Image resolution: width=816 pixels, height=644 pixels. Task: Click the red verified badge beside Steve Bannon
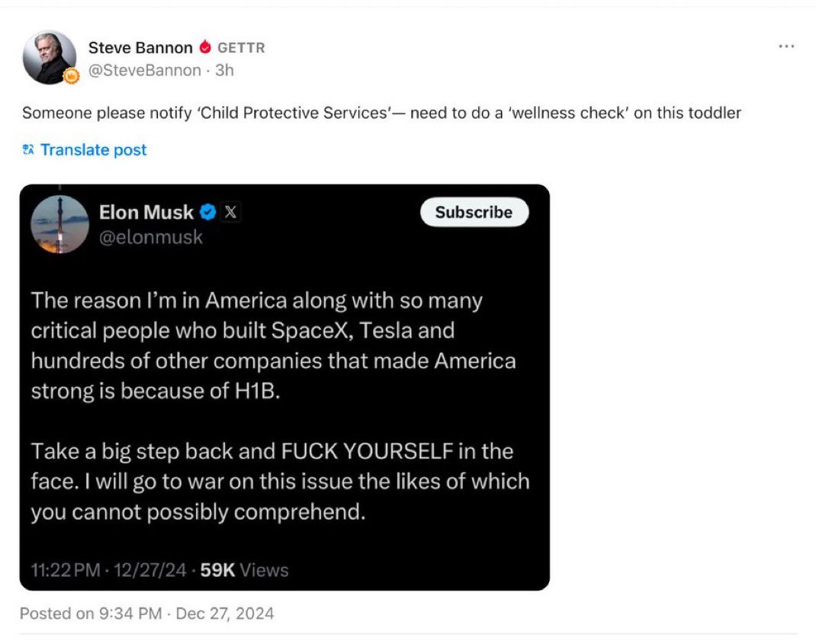[204, 47]
